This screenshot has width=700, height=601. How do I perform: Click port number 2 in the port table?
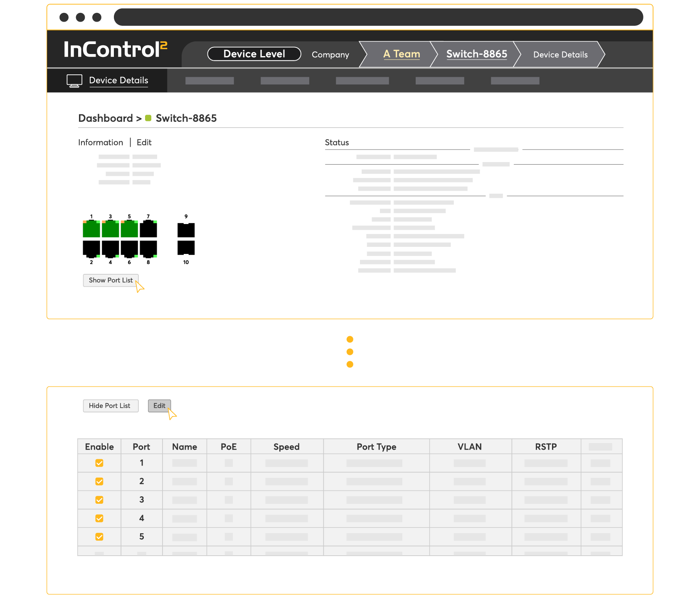point(142,481)
